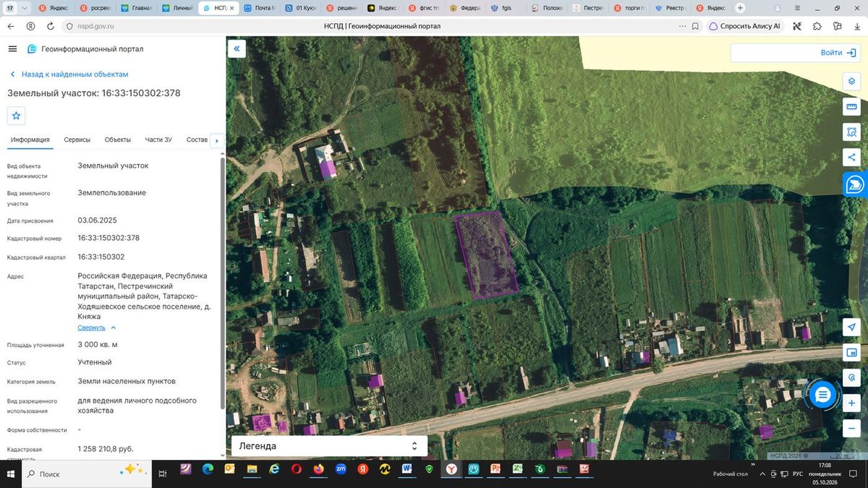Activate the area selection search tool
The image size is (868, 488).
coord(851,132)
